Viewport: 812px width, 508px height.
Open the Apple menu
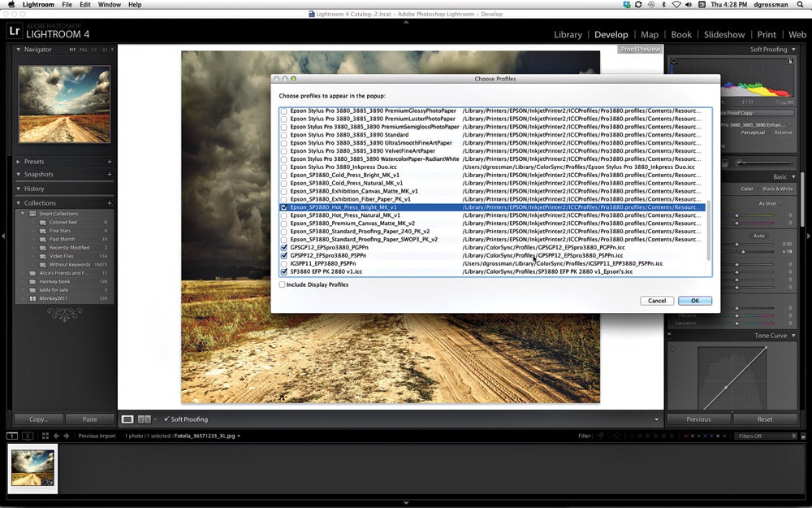11,5
